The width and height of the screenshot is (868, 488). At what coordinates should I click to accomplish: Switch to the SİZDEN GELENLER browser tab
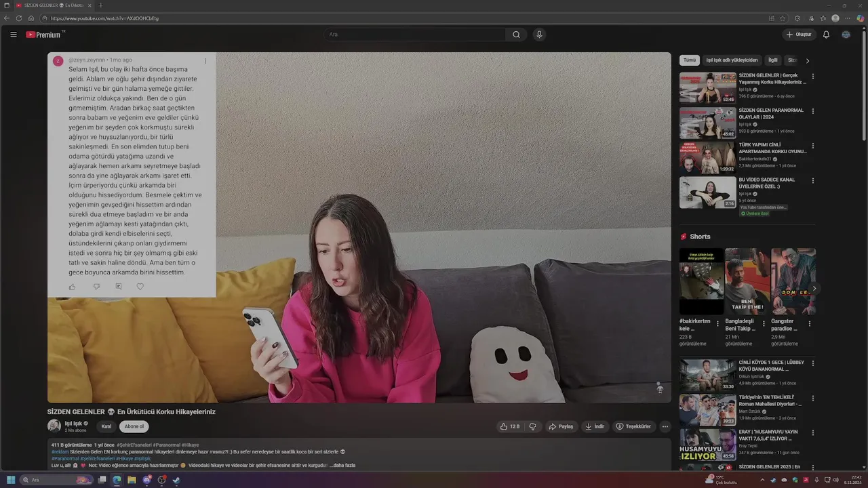pyautogui.click(x=54, y=5)
